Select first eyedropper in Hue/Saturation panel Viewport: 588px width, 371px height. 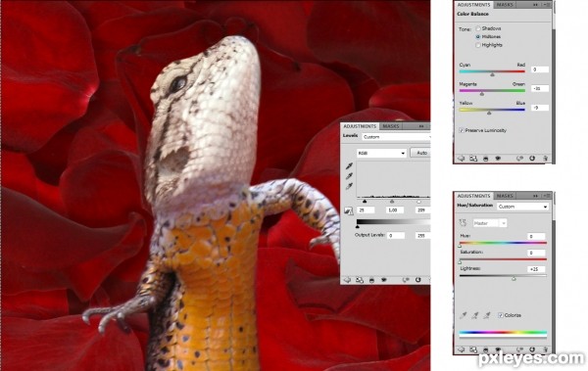[464, 315]
